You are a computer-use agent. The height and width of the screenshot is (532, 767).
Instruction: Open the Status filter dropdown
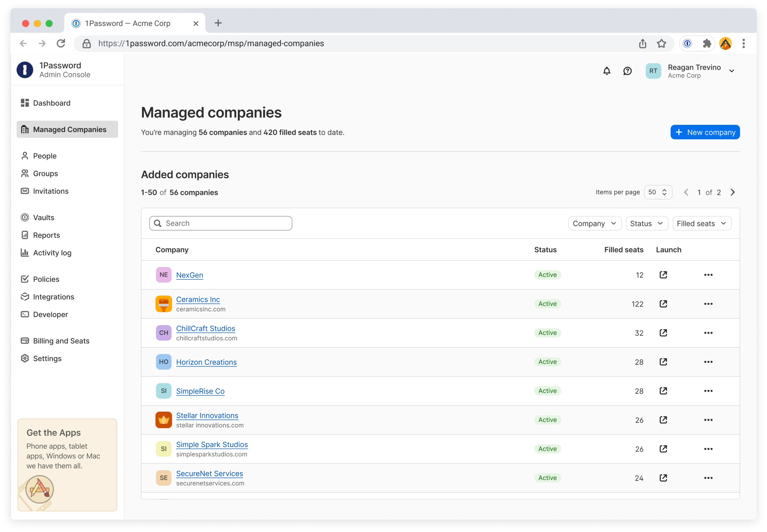click(x=646, y=223)
